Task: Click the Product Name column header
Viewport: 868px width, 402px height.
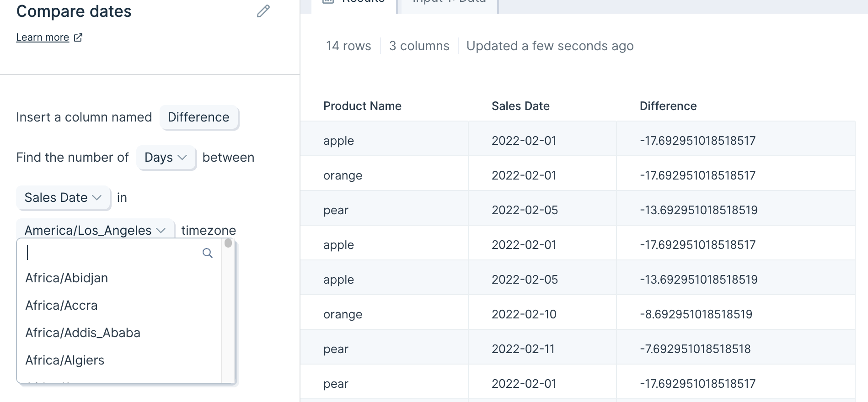Action: 362,106
